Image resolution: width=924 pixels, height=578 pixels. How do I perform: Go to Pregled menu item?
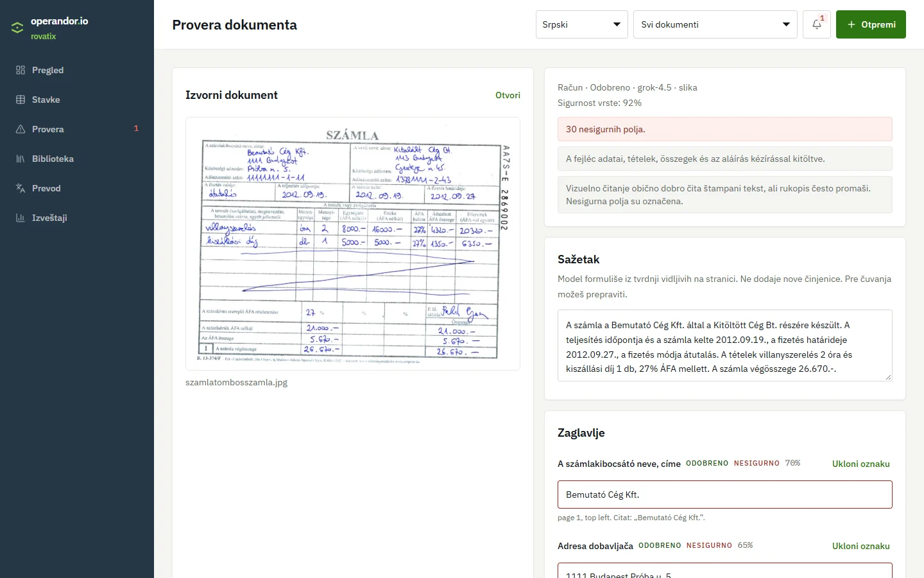pyautogui.click(x=77, y=70)
